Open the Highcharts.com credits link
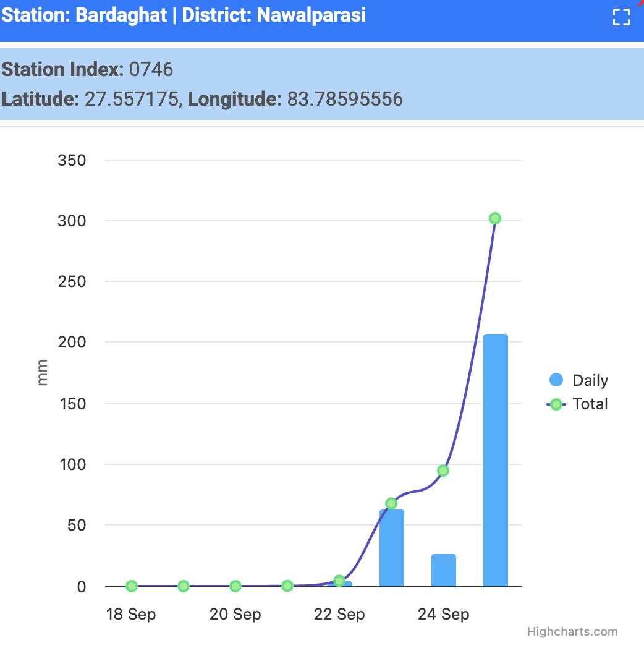644x648 pixels. coord(572,631)
